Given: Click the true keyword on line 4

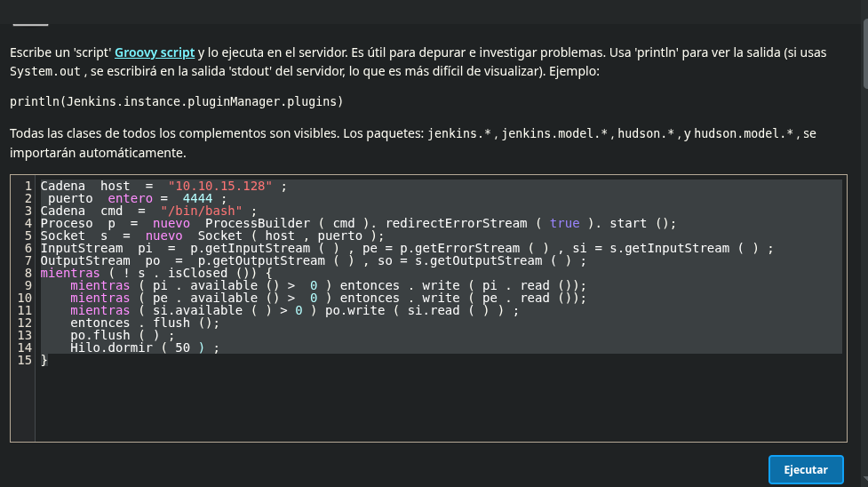Looking at the screenshot, I should tap(565, 223).
